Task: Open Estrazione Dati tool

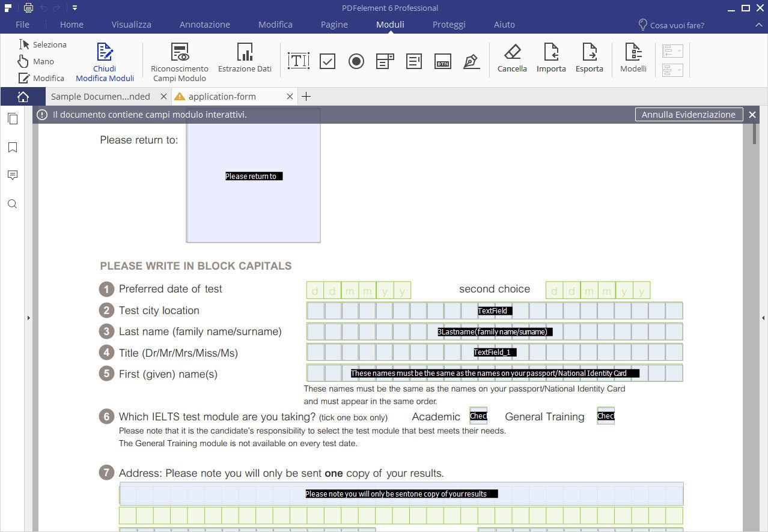Action: [245, 58]
